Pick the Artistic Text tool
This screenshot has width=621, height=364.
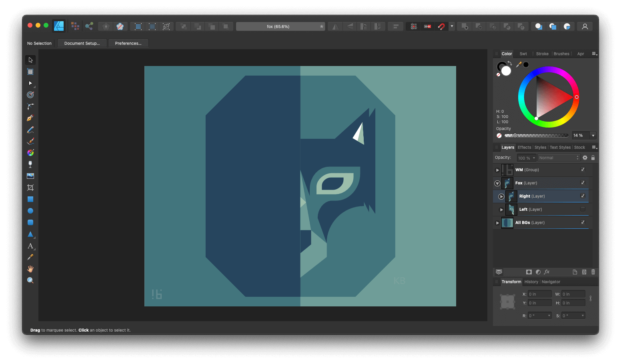[30, 246]
